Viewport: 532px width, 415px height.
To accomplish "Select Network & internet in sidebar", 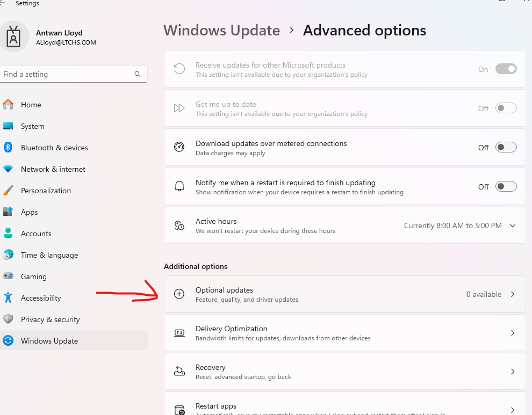I will click(74, 169).
